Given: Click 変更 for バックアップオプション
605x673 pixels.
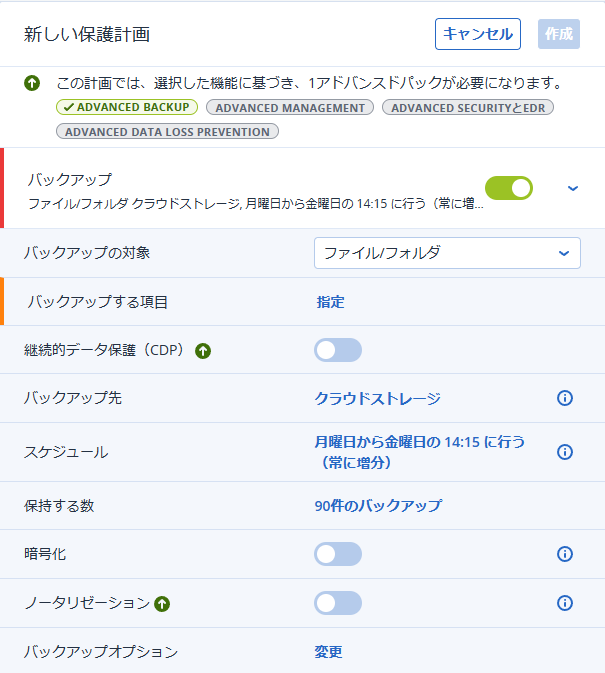Looking at the screenshot, I should pyautogui.click(x=328, y=652).
